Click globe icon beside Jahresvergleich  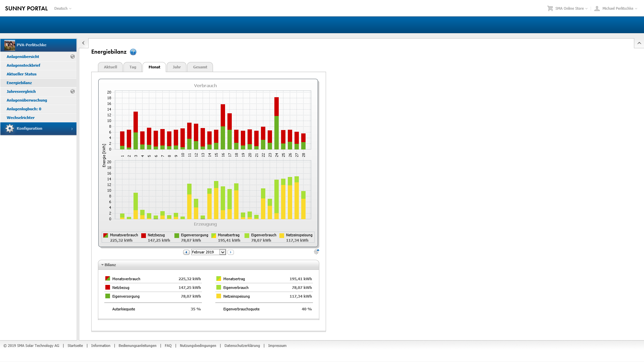tap(72, 92)
